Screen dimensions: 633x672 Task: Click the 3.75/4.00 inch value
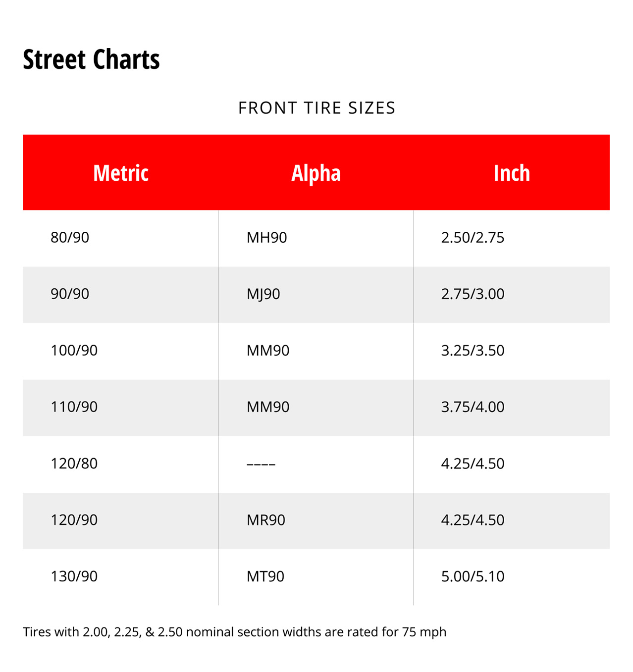[x=473, y=407]
